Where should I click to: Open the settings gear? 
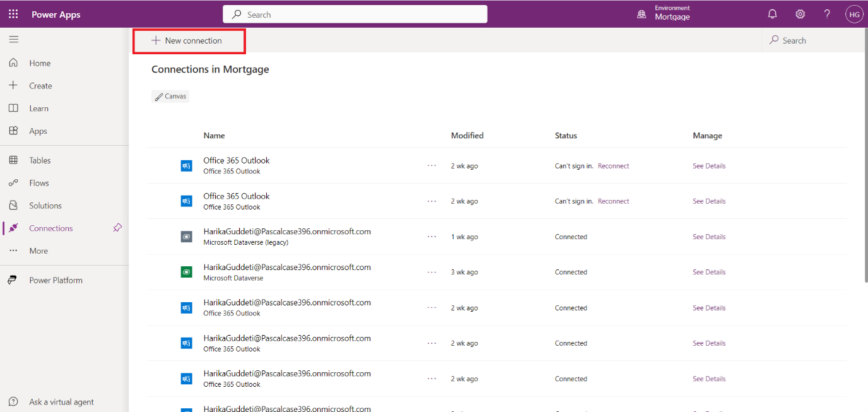click(800, 14)
